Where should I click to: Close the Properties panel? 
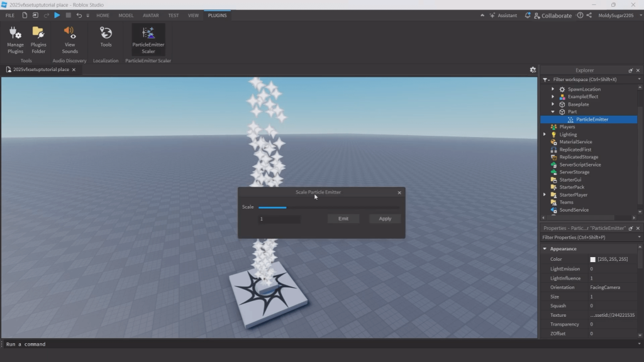click(638, 228)
